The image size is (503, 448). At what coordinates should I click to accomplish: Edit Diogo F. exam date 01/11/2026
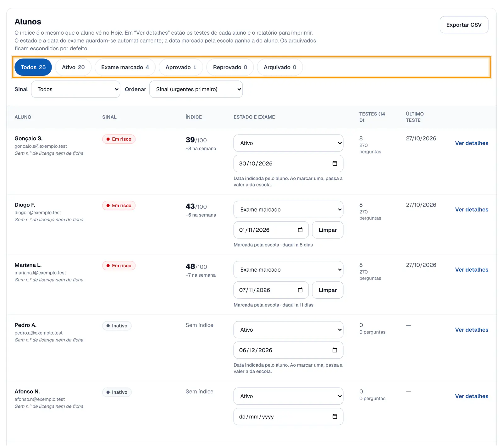(x=271, y=230)
